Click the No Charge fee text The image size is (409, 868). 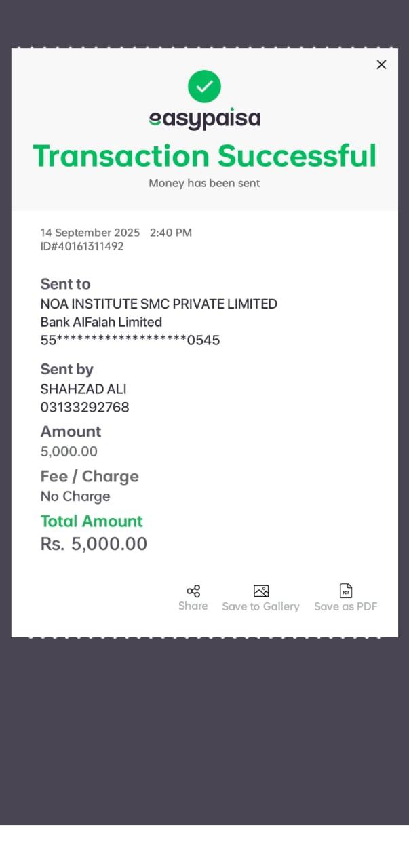point(75,496)
